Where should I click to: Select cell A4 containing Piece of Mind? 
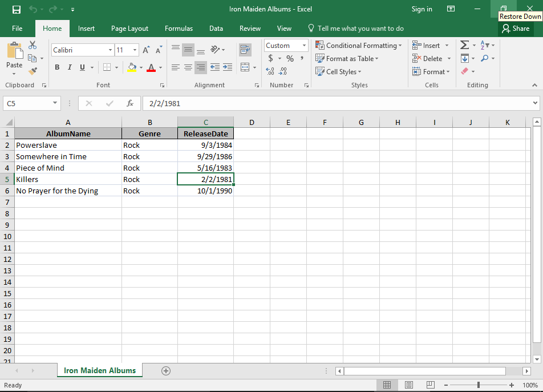tap(67, 168)
